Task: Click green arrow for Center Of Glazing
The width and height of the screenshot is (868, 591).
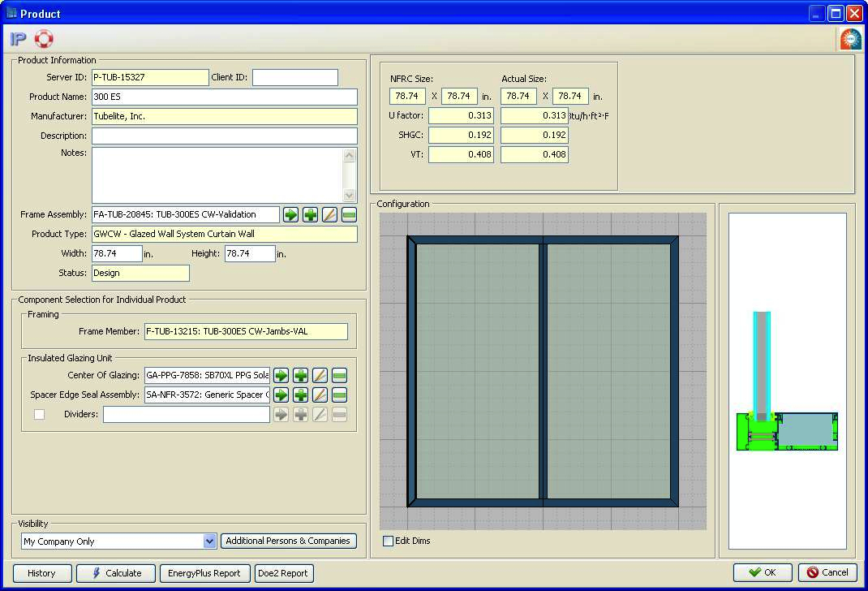Action: tap(281, 375)
